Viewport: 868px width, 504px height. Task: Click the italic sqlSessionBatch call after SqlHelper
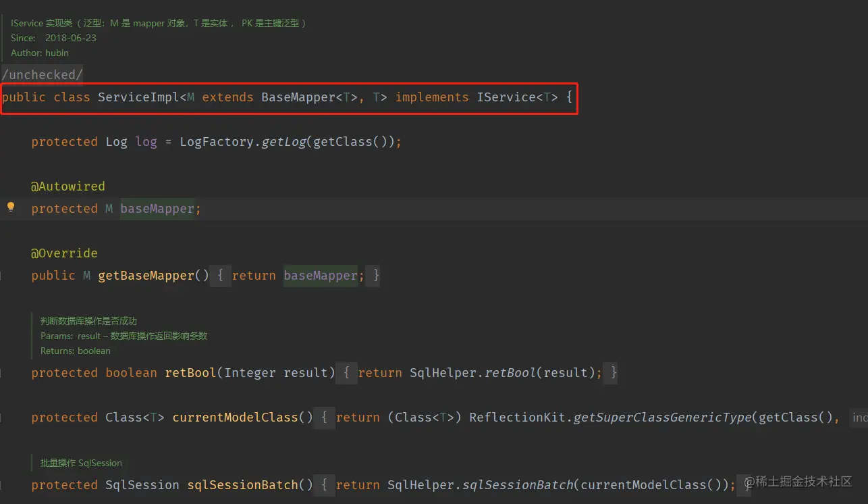coord(517,485)
